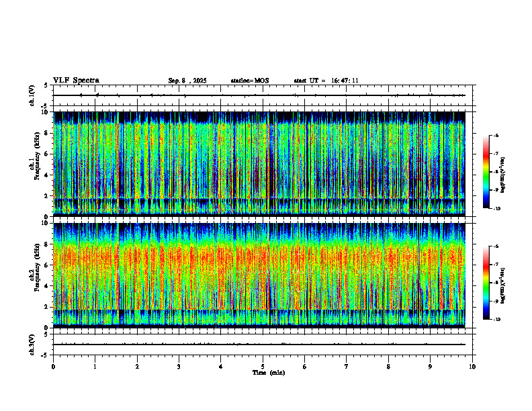Click the "9" tick on the time axis

click(x=430, y=367)
